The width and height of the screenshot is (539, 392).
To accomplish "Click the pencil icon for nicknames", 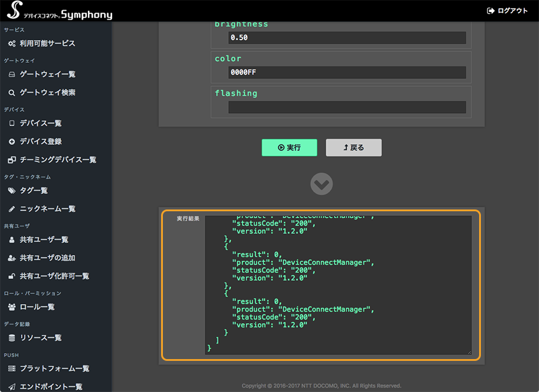I will pos(12,208).
